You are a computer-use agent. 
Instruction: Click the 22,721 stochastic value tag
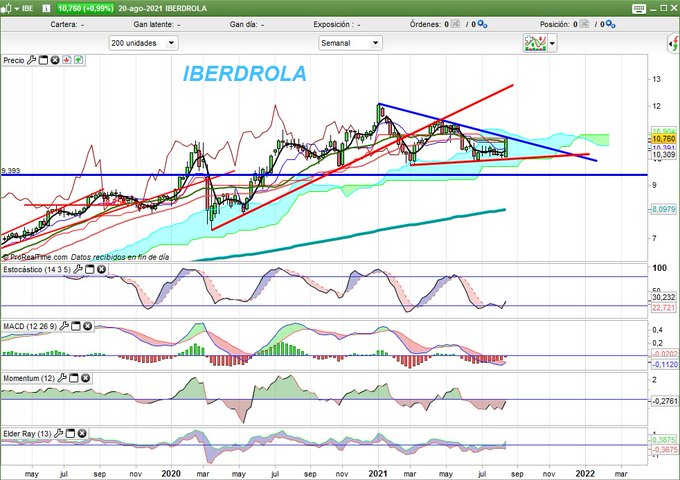[x=664, y=307]
